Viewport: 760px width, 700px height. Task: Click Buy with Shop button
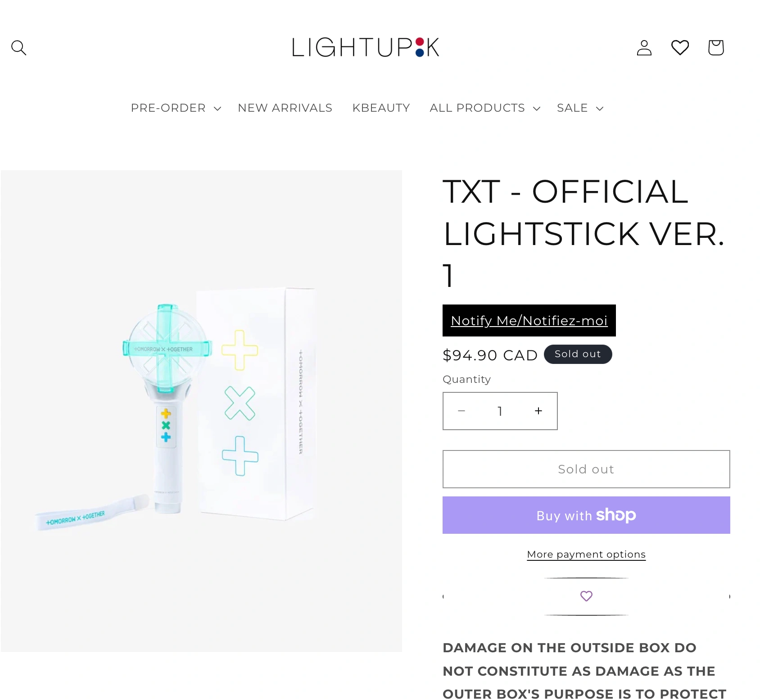(x=586, y=515)
